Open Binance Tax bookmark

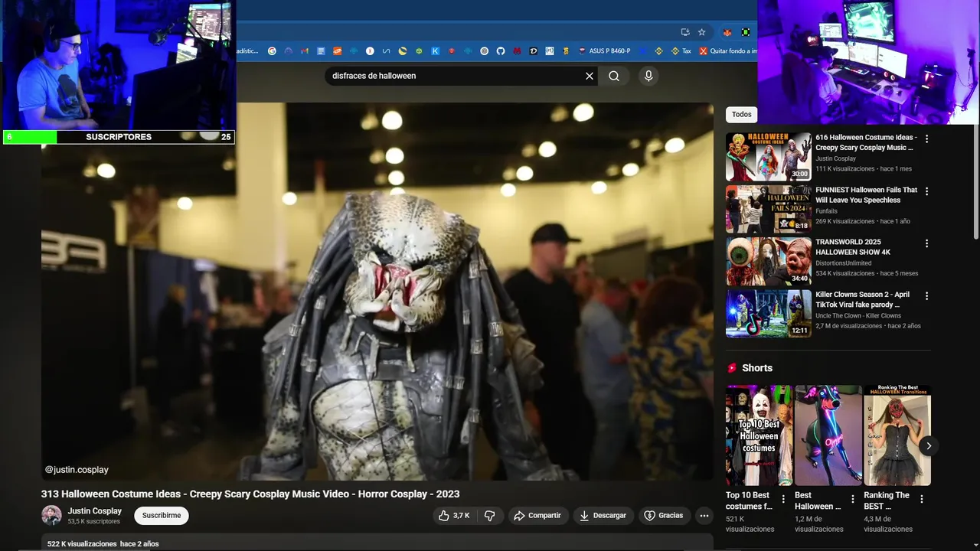click(x=681, y=51)
